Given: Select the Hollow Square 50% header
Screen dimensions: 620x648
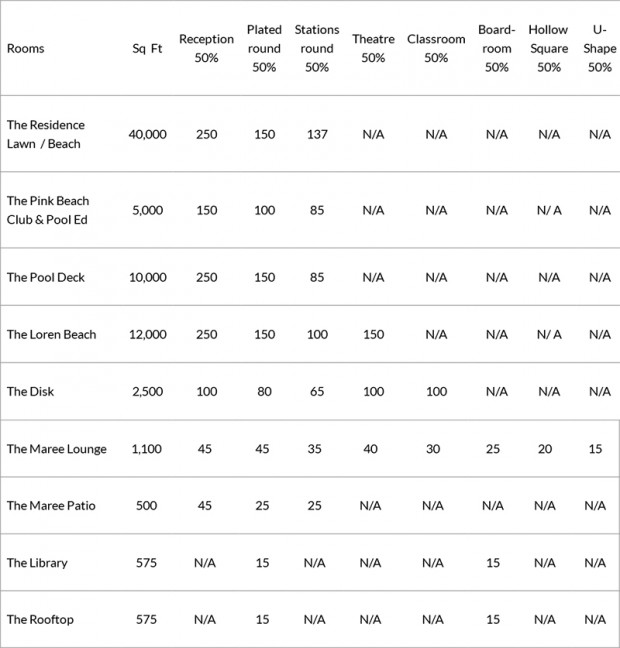Looking at the screenshot, I should pos(548,48).
